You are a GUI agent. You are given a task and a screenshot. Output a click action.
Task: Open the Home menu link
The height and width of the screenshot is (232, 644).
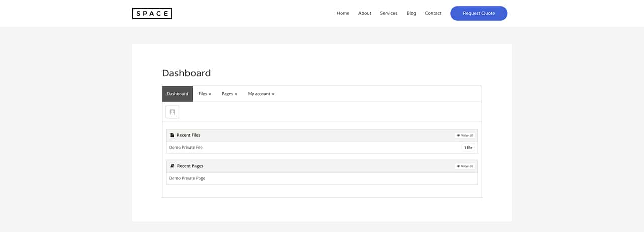click(343, 13)
